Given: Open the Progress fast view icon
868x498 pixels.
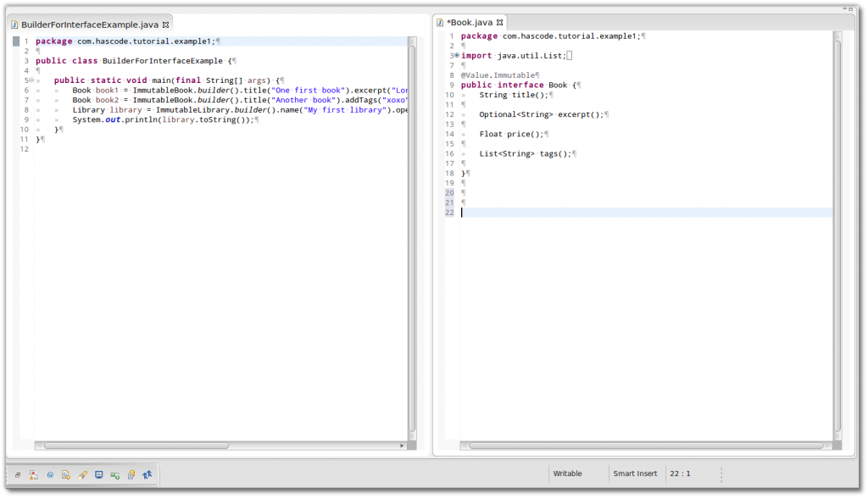Looking at the screenshot, I should tap(114, 475).
